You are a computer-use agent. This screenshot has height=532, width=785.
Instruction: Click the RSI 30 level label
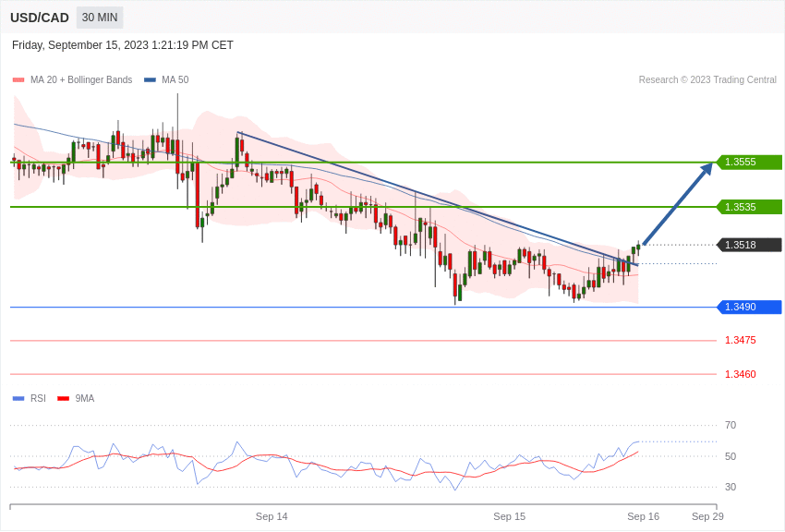[x=731, y=487]
